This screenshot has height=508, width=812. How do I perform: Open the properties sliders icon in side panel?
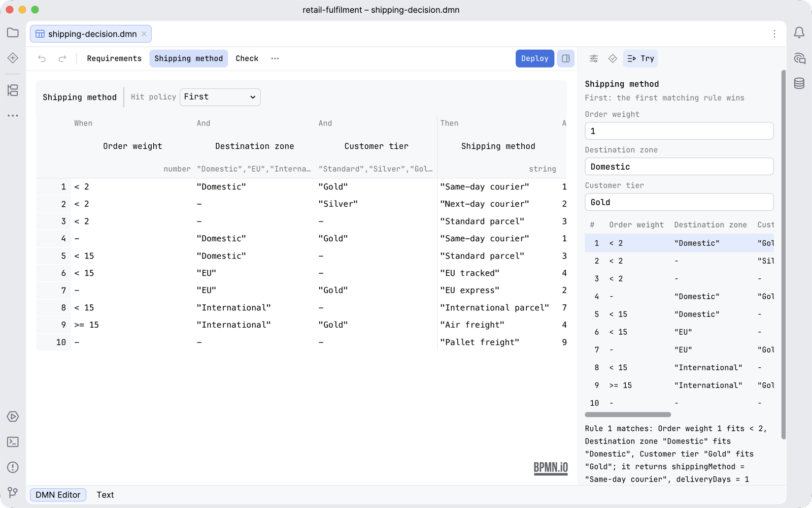(593, 58)
